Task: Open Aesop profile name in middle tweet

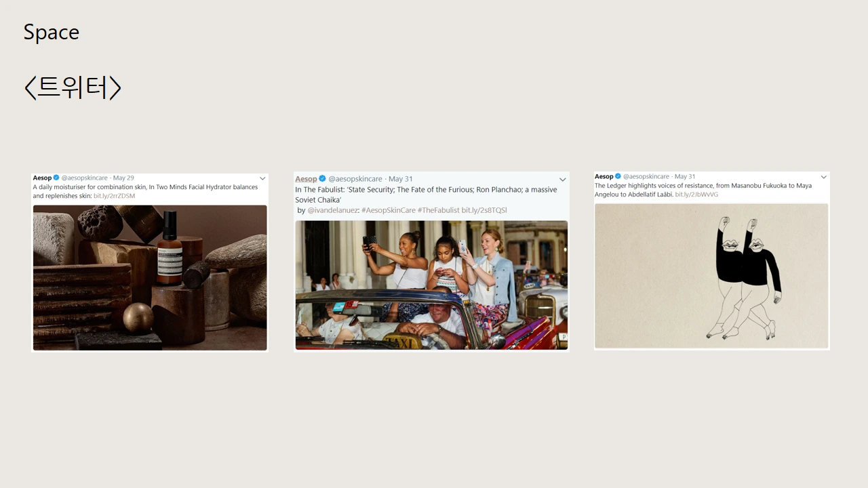Action: (x=306, y=179)
